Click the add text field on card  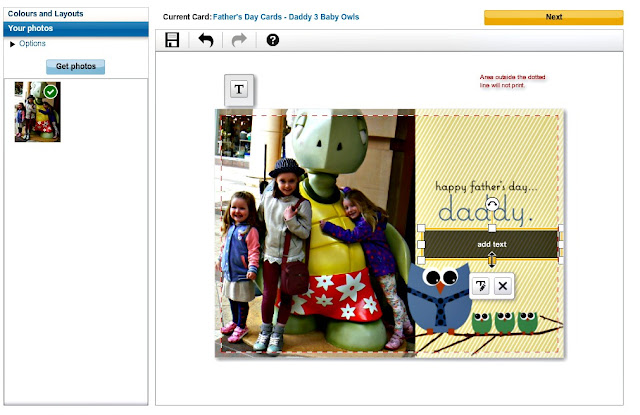click(491, 244)
